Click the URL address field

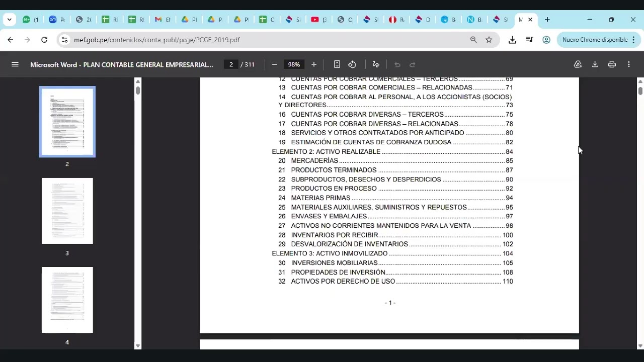click(267, 40)
